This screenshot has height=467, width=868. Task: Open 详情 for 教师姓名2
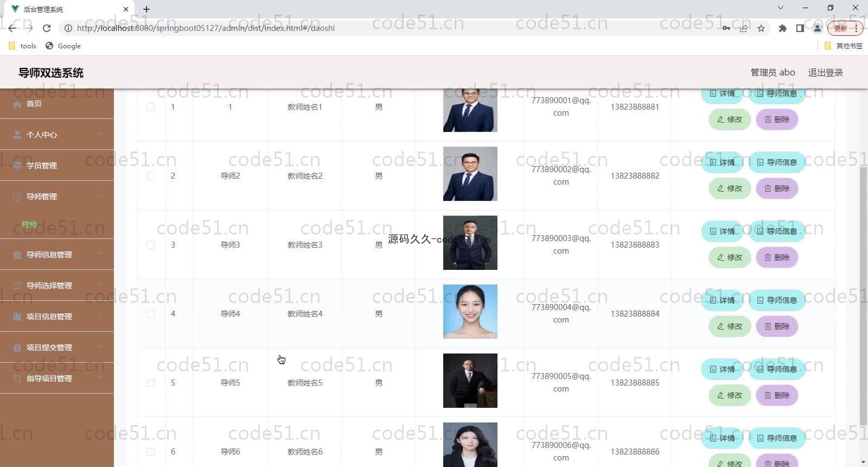722,162
